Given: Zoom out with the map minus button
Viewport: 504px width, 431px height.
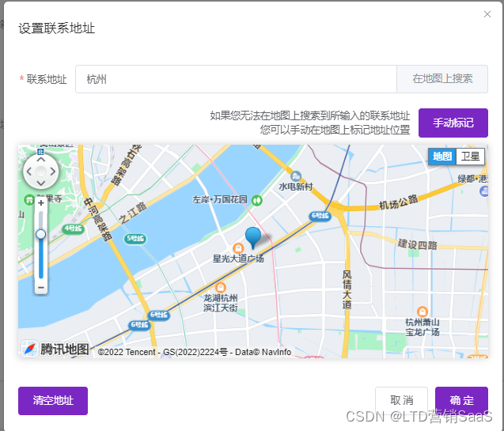Looking at the screenshot, I should [x=41, y=287].
